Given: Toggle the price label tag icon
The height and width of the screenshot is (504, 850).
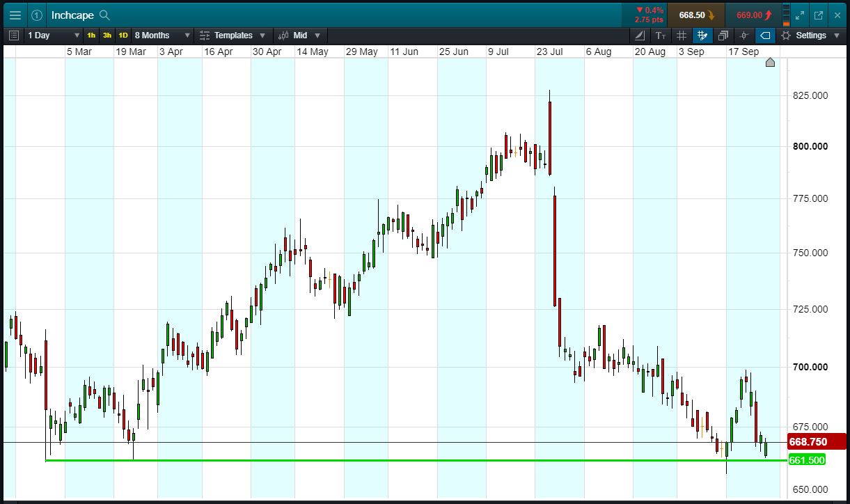Looking at the screenshot, I should click(x=765, y=36).
